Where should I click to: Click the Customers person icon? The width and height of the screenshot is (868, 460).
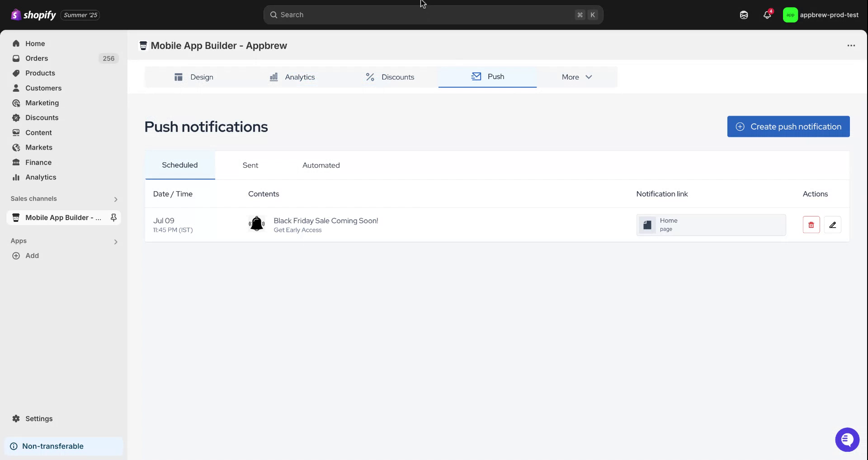(x=16, y=88)
